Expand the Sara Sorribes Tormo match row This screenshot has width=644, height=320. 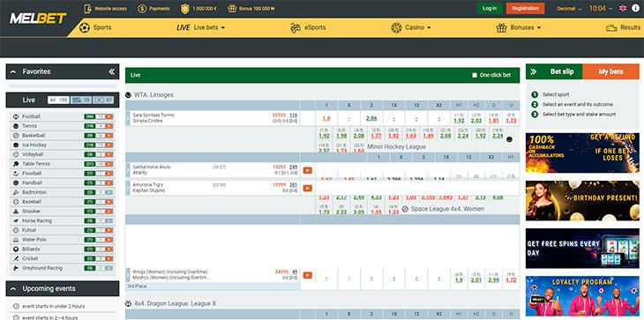(x=128, y=118)
